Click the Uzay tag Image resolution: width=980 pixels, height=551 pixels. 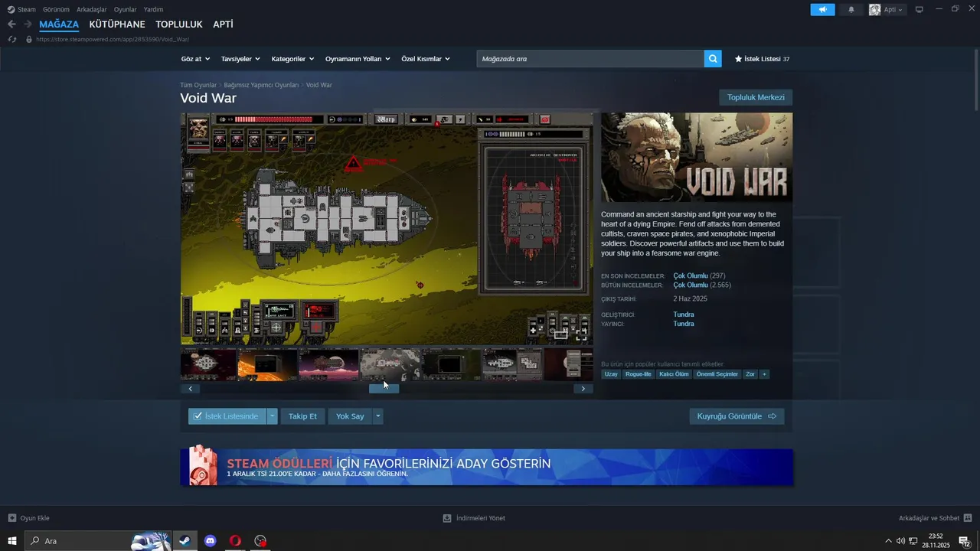pyautogui.click(x=611, y=374)
